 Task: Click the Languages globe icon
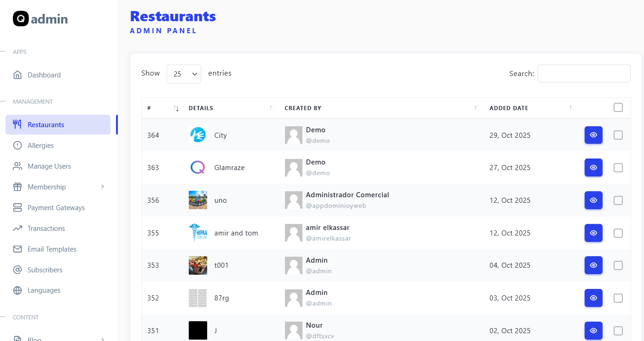[17, 290]
